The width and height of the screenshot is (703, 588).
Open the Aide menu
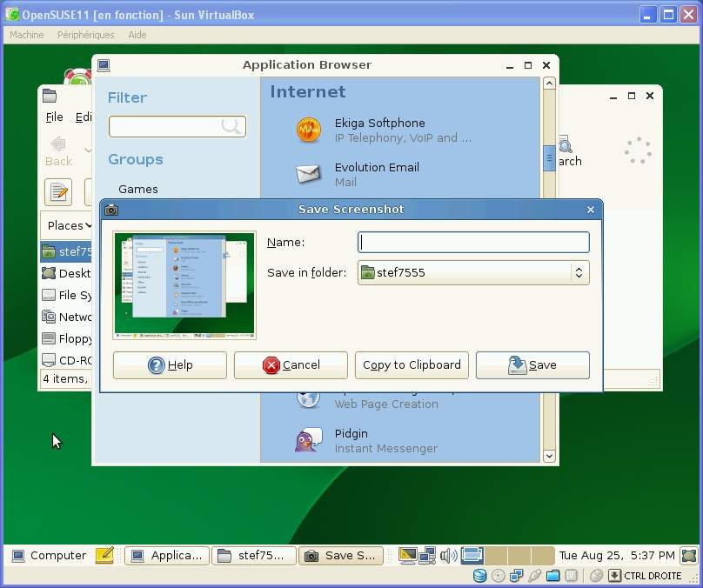tap(137, 35)
